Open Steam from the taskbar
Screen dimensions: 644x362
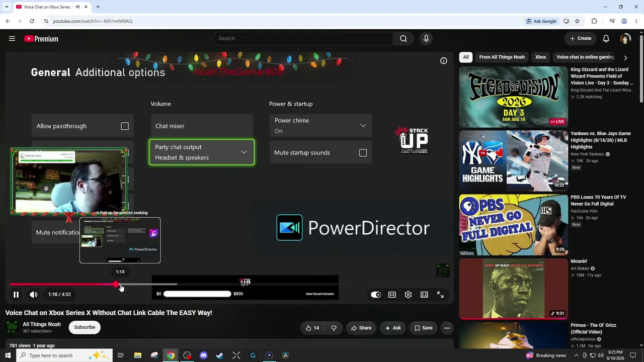[x=220, y=355]
